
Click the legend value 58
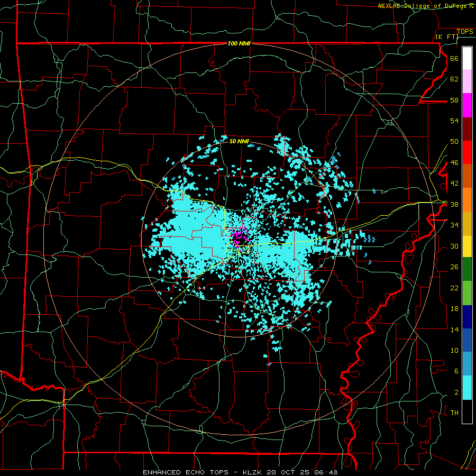454,100
